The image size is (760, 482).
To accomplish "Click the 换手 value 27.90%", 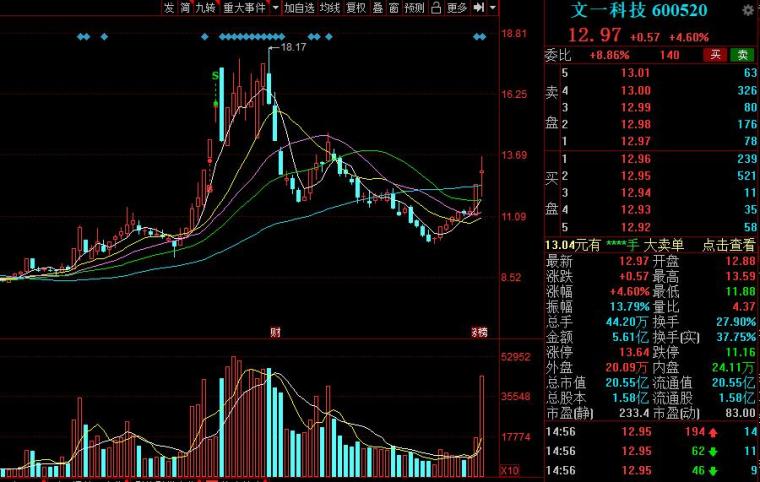I will [736, 321].
